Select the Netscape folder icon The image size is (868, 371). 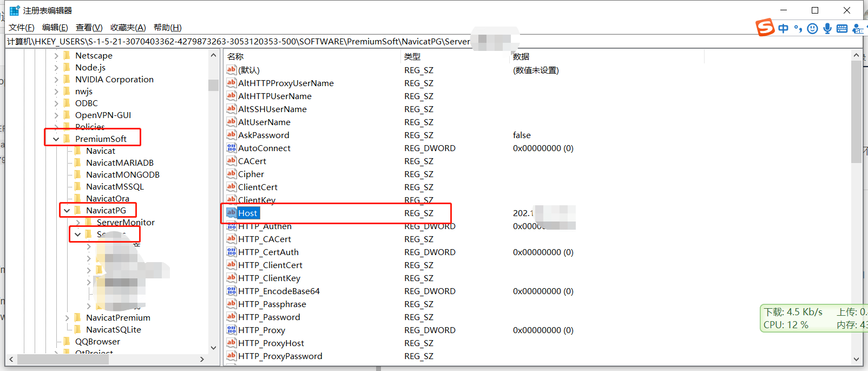(x=67, y=55)
